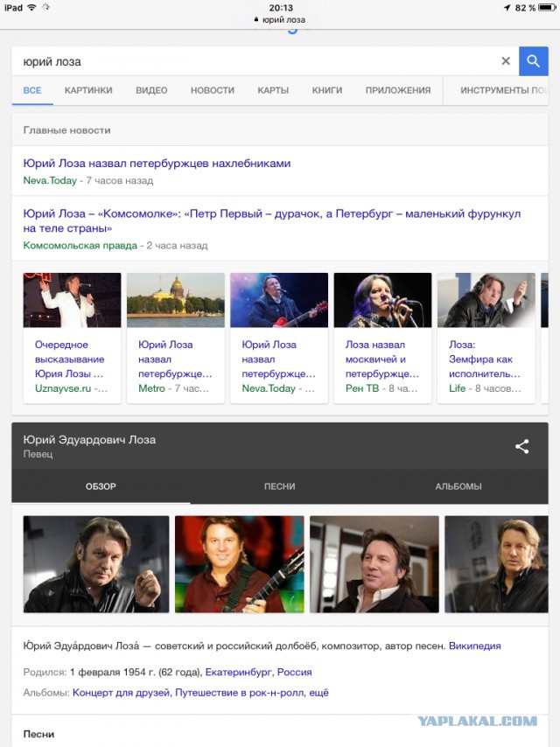Switch to the КАРТИНКИ tab
This screenshot has height=747, width=560.
(88, 90)
